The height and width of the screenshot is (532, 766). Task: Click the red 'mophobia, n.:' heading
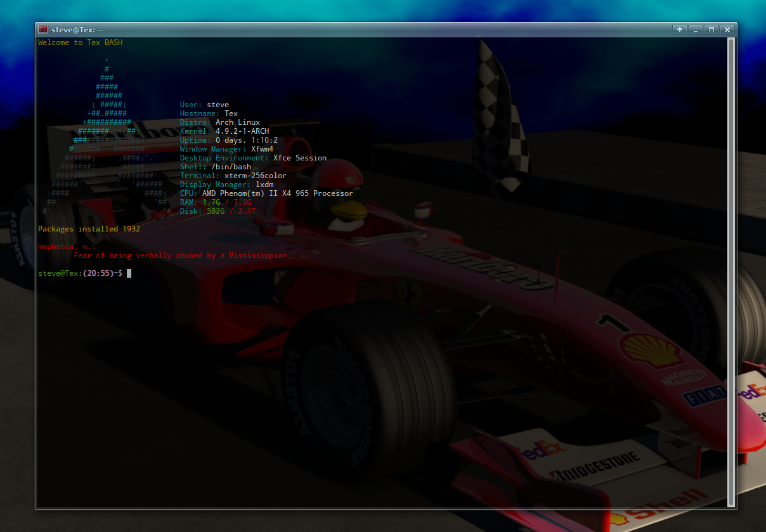[67, 247]
